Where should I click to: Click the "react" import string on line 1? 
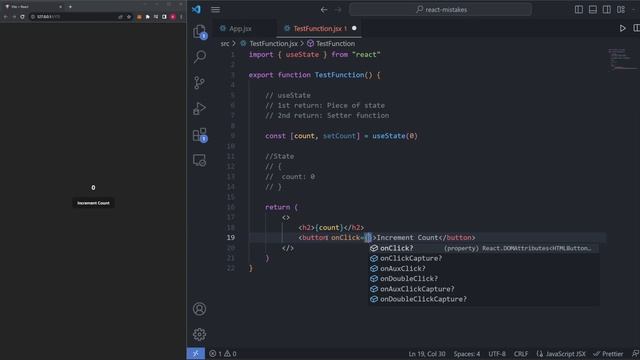[x=366, y=54]
